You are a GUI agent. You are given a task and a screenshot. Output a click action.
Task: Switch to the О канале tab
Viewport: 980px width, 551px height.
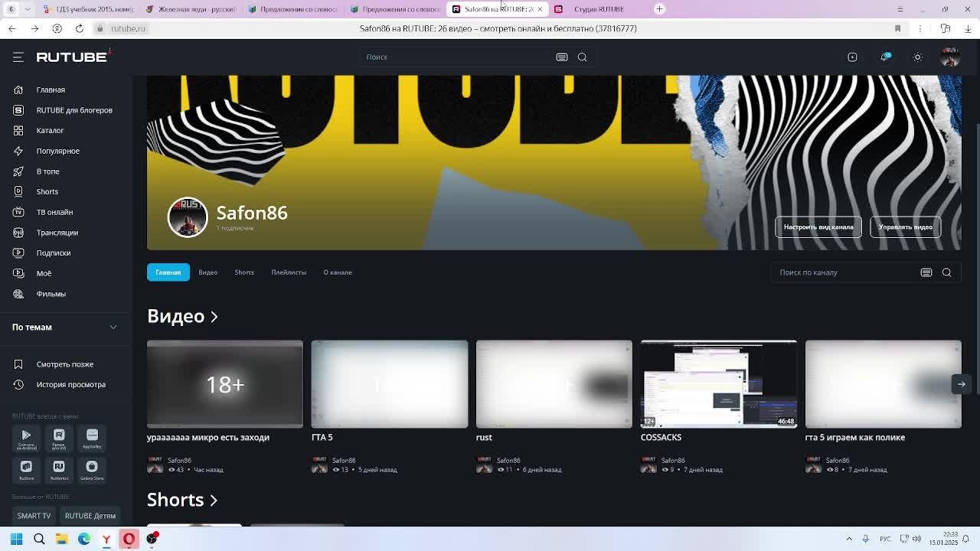338,272
